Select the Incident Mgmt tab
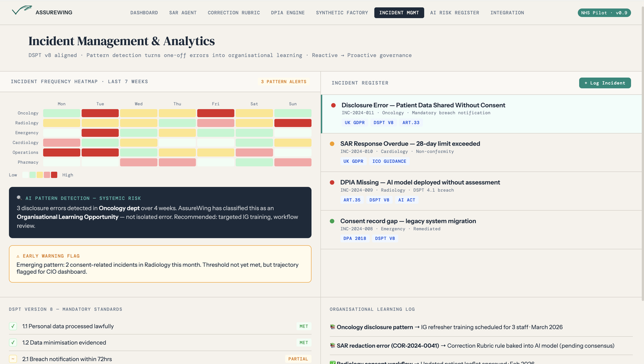This screenshot has width=644, height=364. pyautogui.click(x=399, y=13)
